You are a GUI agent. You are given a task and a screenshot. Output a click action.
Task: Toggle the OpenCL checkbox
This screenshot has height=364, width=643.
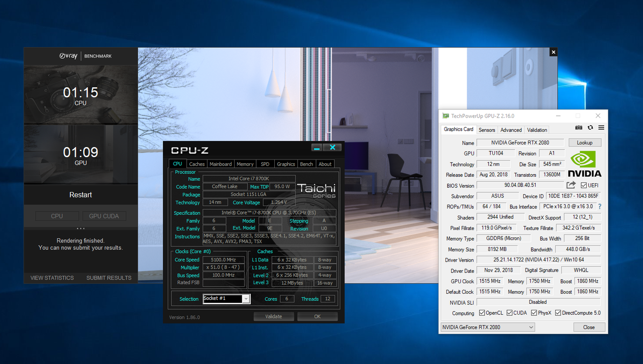482,313
